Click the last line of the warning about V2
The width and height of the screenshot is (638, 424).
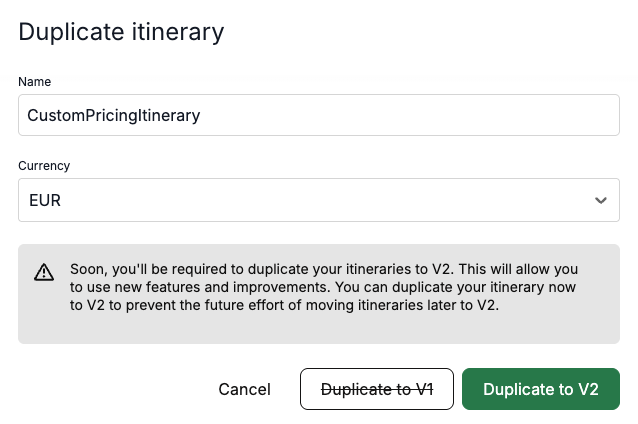[x=284, y=305]
